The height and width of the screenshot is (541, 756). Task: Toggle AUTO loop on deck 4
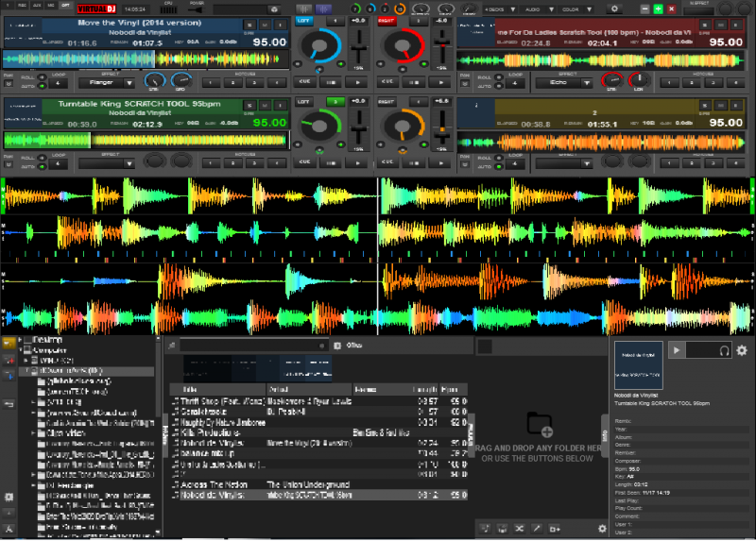(499, 167)
